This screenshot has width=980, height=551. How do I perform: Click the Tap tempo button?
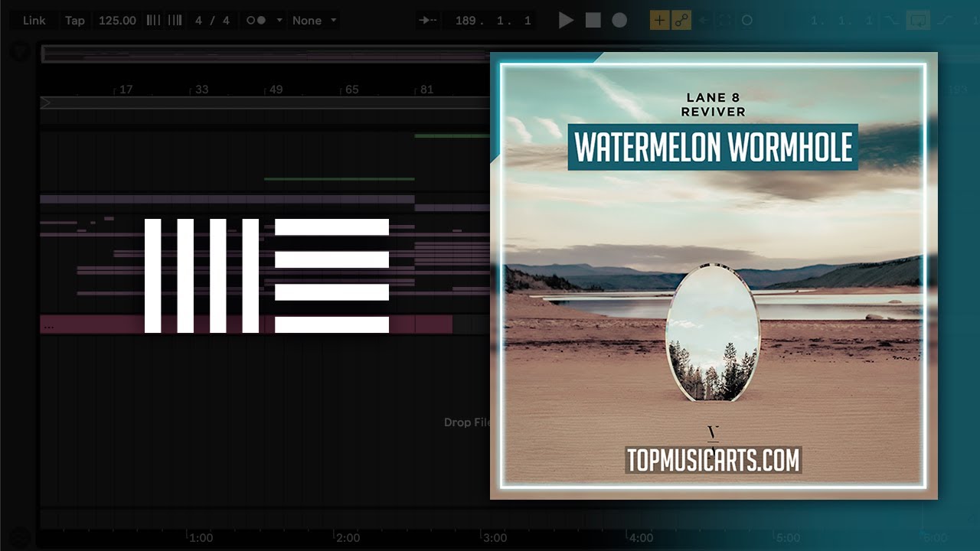[75, 21]
